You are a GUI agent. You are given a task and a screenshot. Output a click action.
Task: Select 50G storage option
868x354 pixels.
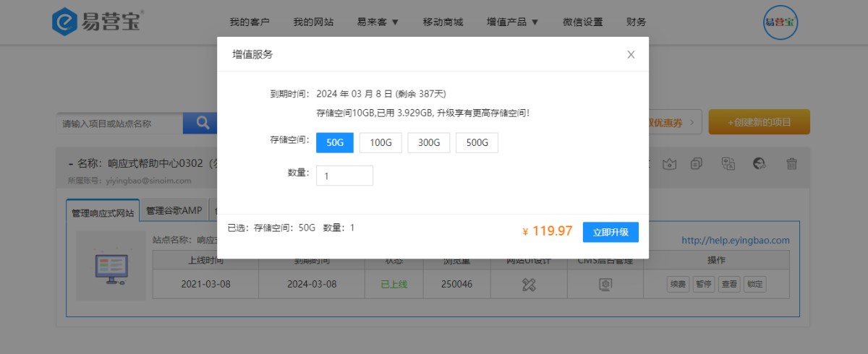[335, 143]
